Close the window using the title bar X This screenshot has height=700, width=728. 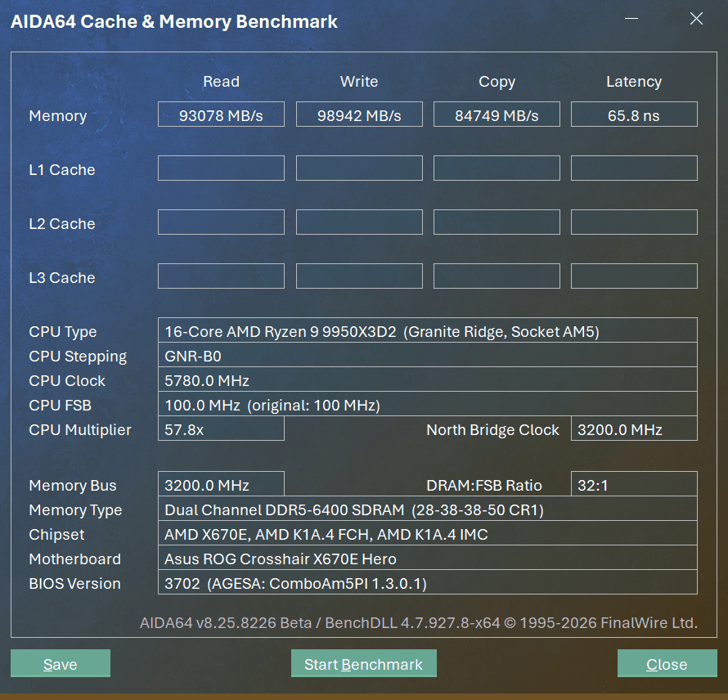coord(696,19)
